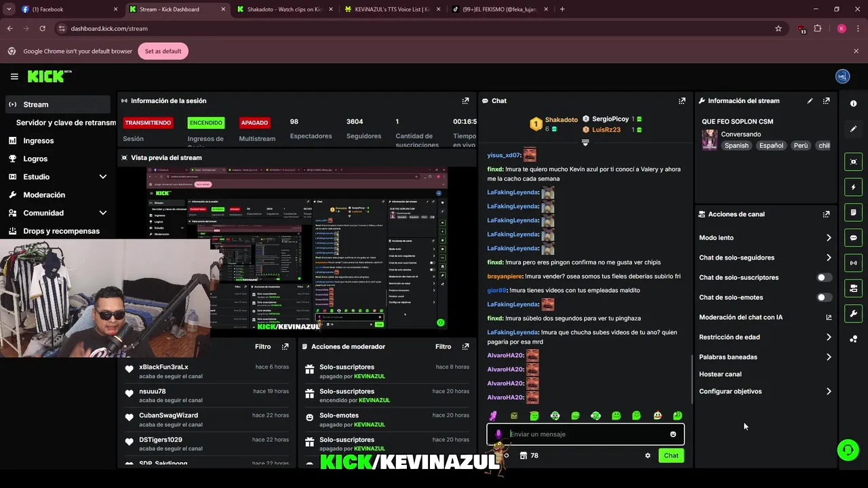The height and width of the screenshot is (488, 868).
Task: Click Hostear canal
Action: point(720,374)
